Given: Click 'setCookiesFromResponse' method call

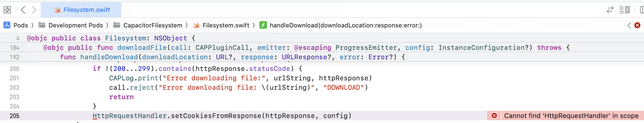Looking at the screenshot, I should (216, 116).
